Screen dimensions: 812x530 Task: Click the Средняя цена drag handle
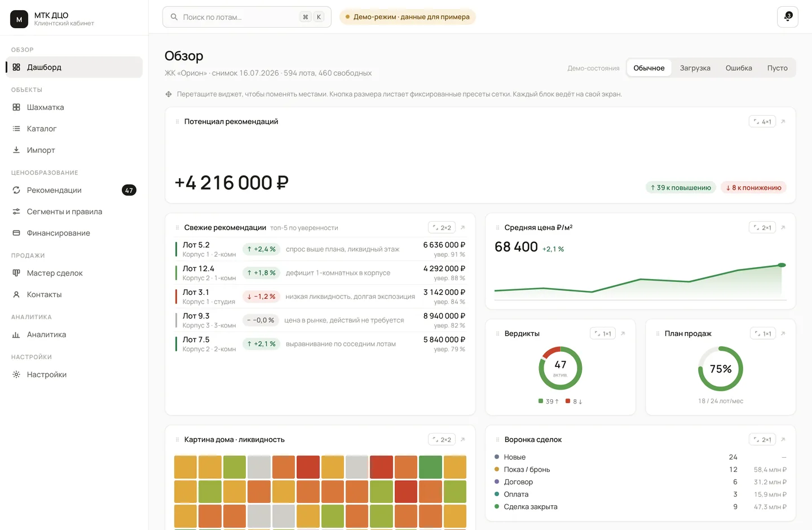coord(497,228)
